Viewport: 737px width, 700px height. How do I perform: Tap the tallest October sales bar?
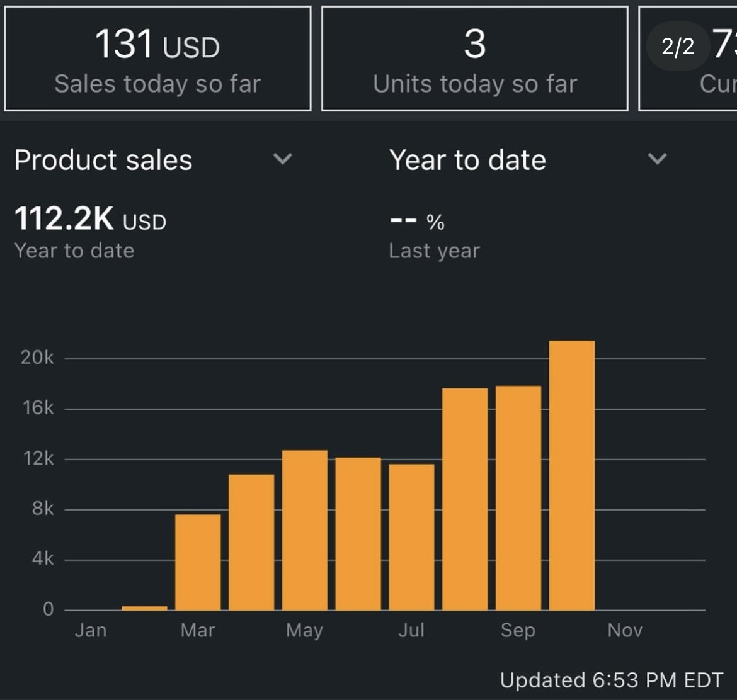pyautogui.click(x=572, y=475)
